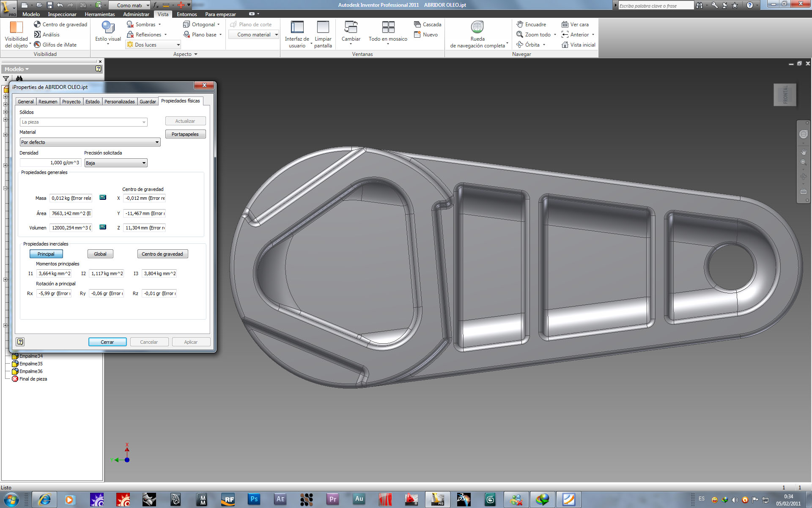812x508 pixels.
Task: Click the model browser filter icon
Action: pyautogui.click(x=6, y=78)
